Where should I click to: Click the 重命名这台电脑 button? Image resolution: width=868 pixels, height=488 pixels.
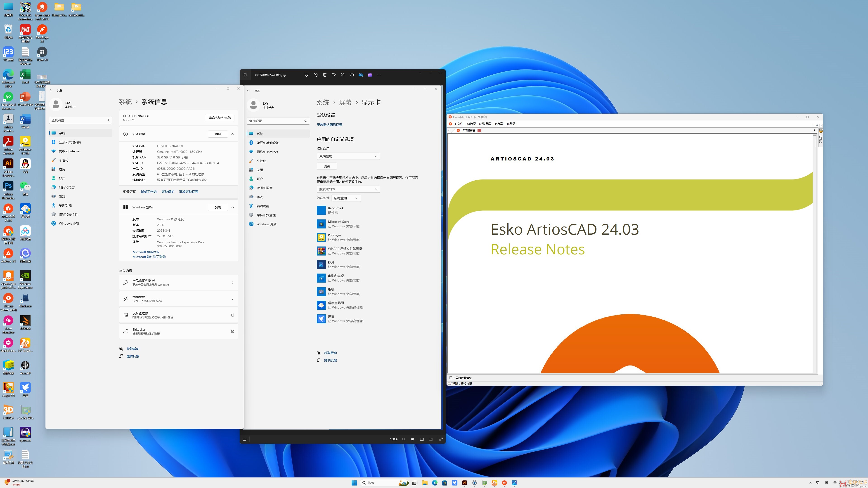[x=220, y=118]
